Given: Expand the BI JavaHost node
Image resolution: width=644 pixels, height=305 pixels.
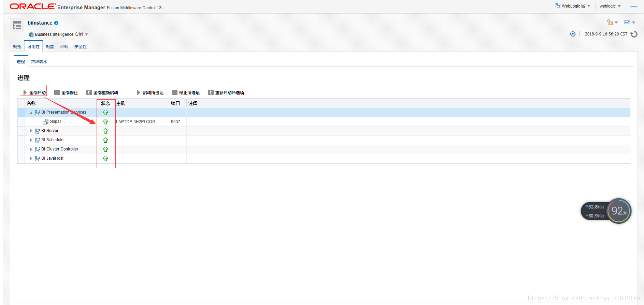Looking at the screenshot, I should tap(31, 159).
